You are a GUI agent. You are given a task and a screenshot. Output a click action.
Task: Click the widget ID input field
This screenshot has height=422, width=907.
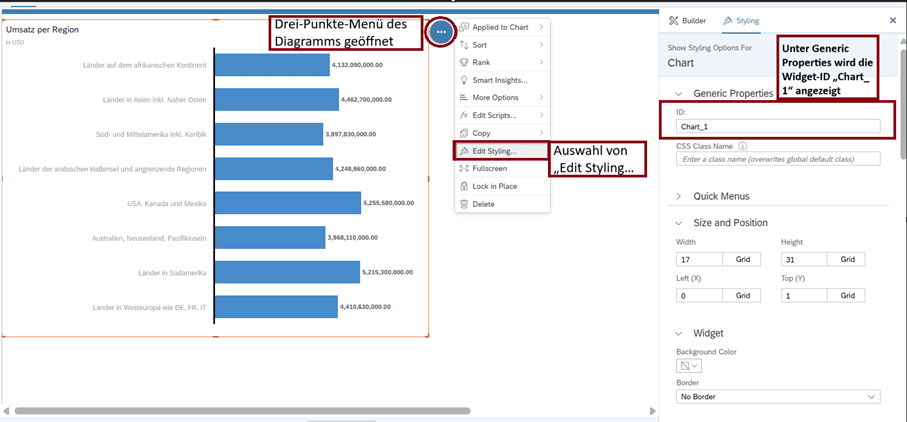click(x=778, y=127)
